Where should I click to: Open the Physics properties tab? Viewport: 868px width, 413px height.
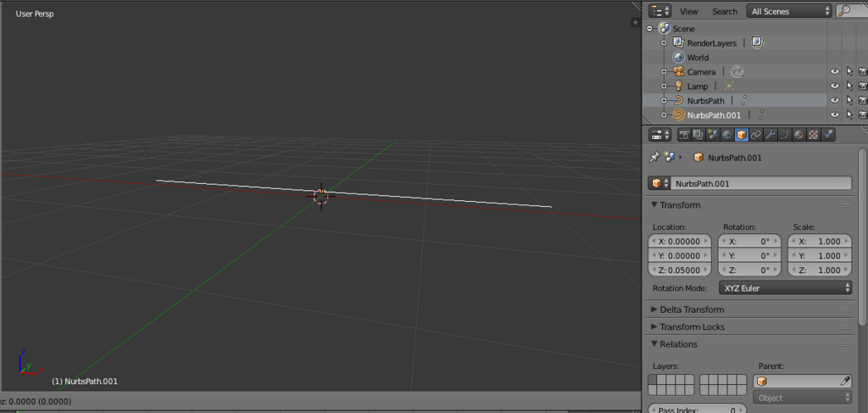(x=828, y=135)
